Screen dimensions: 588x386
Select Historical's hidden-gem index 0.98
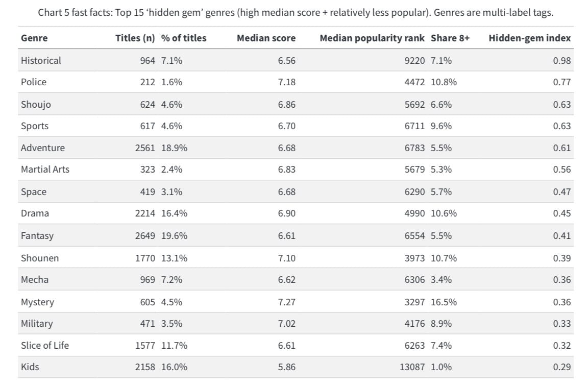tap(561, 60)
